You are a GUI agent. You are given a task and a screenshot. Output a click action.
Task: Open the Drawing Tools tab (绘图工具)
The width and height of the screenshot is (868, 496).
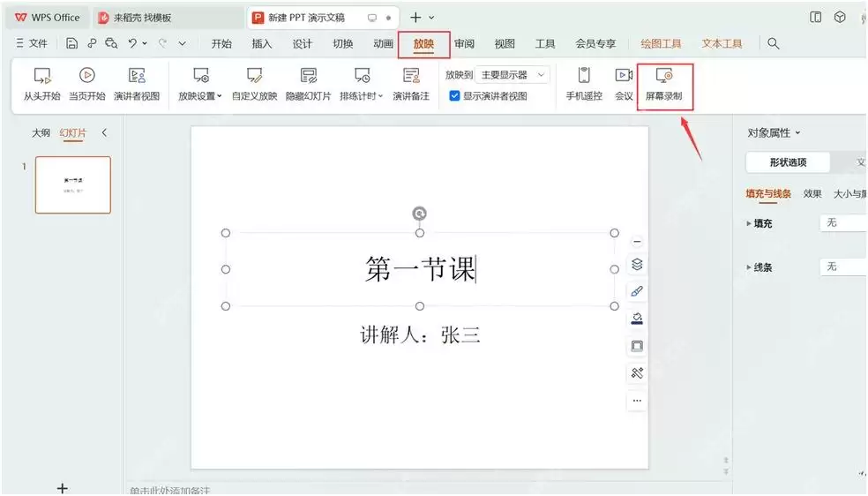[x=661, y=44]
